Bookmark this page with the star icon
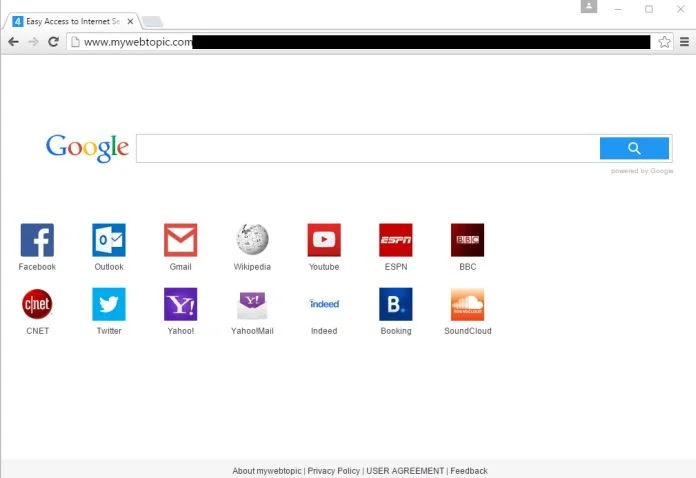This screenshot has width=696, height=478. click(664, 42)
